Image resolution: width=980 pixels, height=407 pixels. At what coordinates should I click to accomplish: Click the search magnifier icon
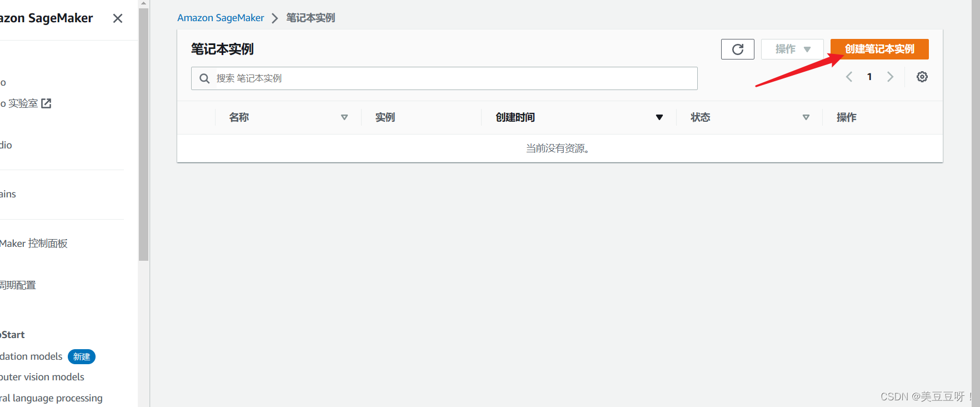tap(204, 78)
